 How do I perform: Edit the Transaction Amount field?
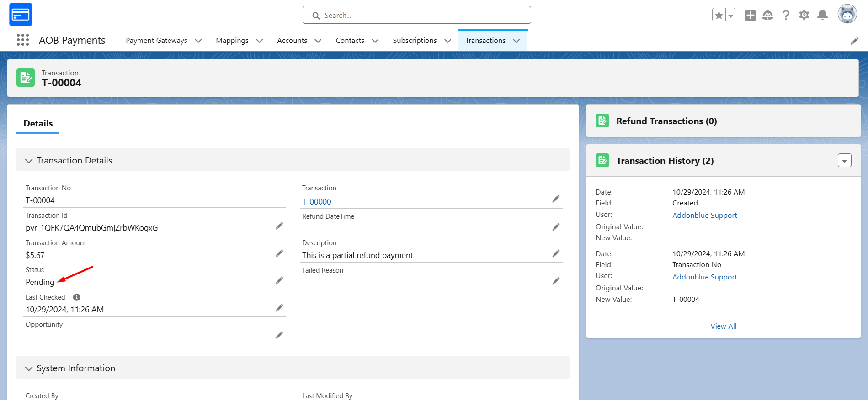coord(279,253)
